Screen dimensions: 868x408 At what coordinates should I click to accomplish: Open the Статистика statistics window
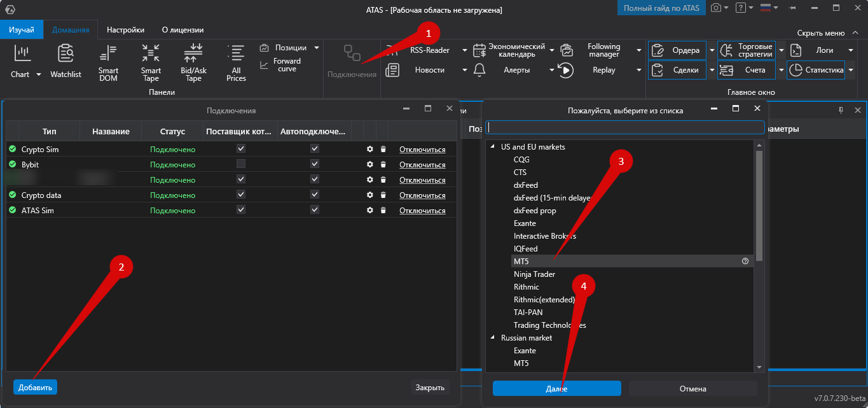click(x=816, y=70)
